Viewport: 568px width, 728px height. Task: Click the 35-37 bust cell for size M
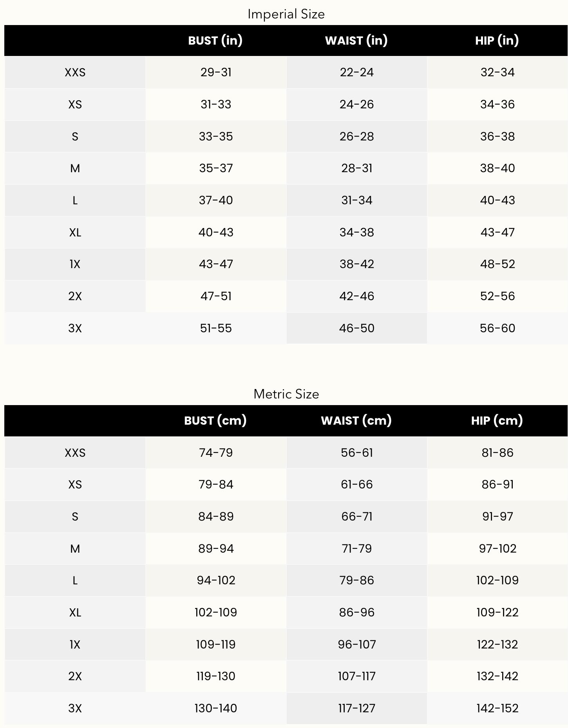216,168
